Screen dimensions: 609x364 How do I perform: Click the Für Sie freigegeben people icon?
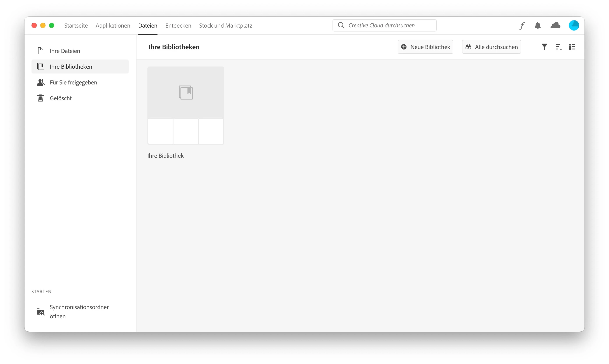tap(40, 82)
